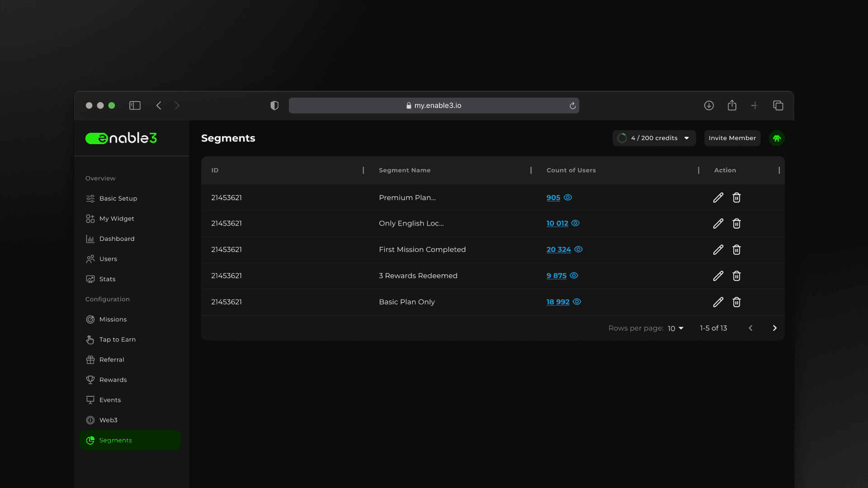Image resolution: width=868 pixels, height=488 pixels.
Task: Delete the Basic Plan Only segment
Action: click(736, 302)
